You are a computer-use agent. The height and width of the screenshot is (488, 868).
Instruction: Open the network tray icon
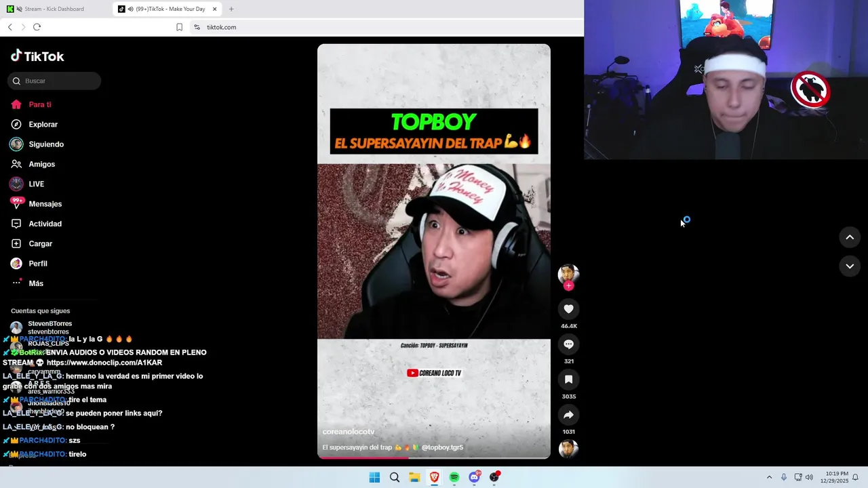[798, 477]
